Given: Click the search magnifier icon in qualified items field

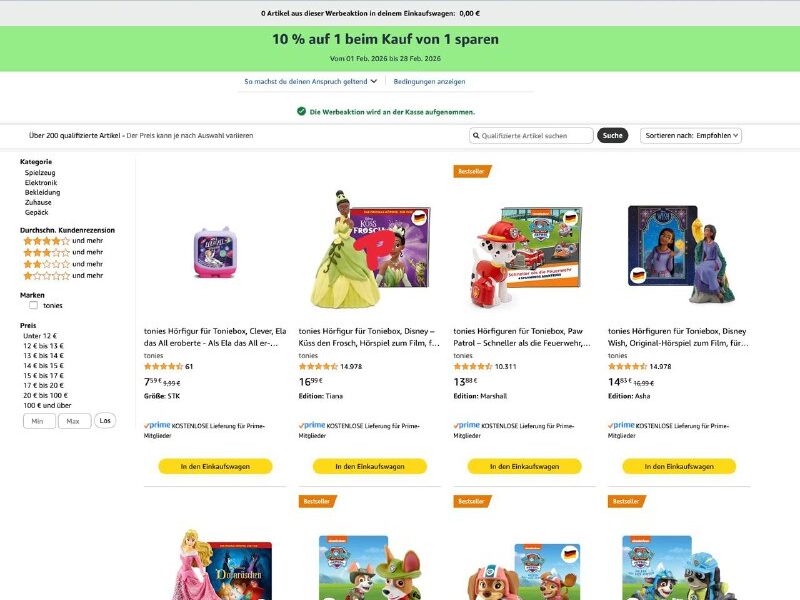Looking at the screenshot, I should coord(476,136).
